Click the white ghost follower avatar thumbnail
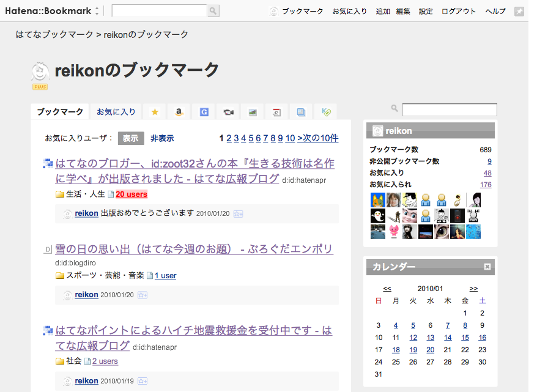Image resolution: width=537 pixels, height=392 pixels. (x=378, y=216)
